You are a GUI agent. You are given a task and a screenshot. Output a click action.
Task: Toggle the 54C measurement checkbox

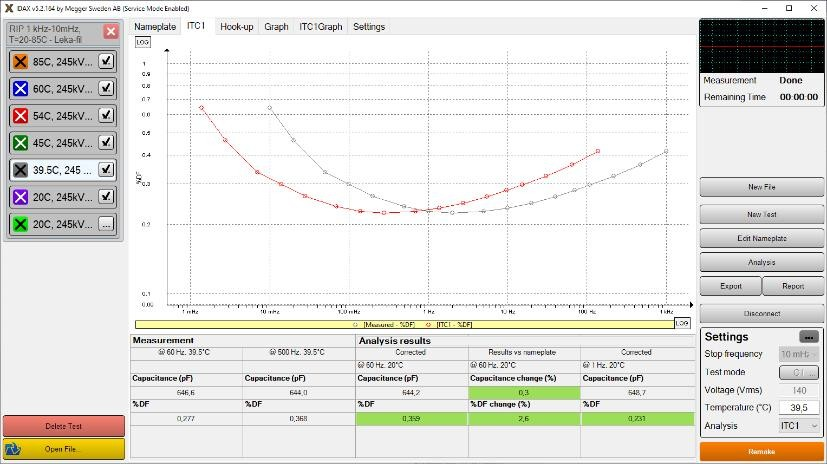[106, 115]
